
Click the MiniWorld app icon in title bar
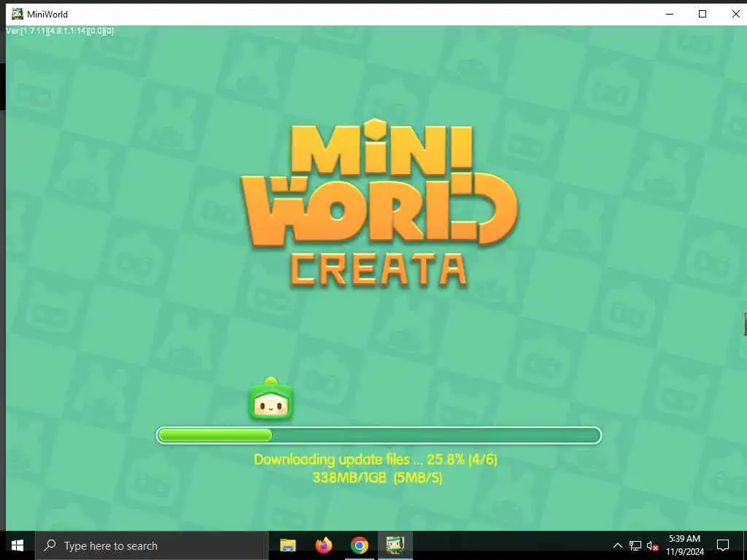[x=18, y=14]
